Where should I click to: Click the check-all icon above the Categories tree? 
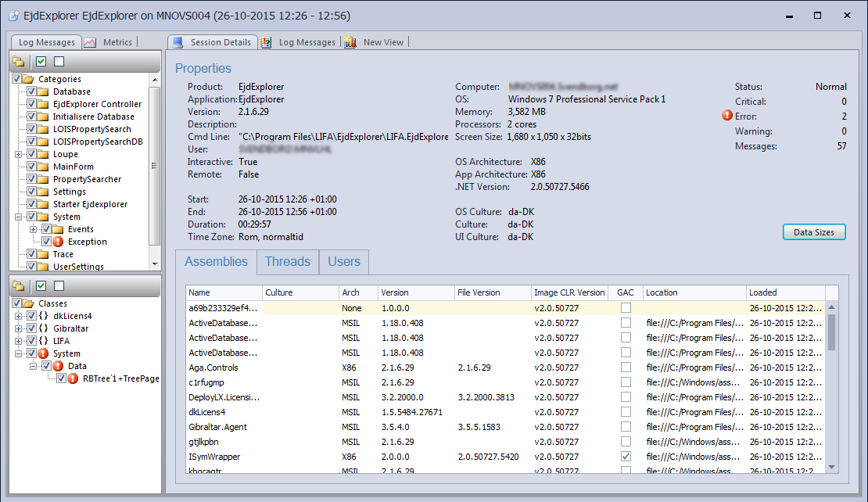click(41, 62)
